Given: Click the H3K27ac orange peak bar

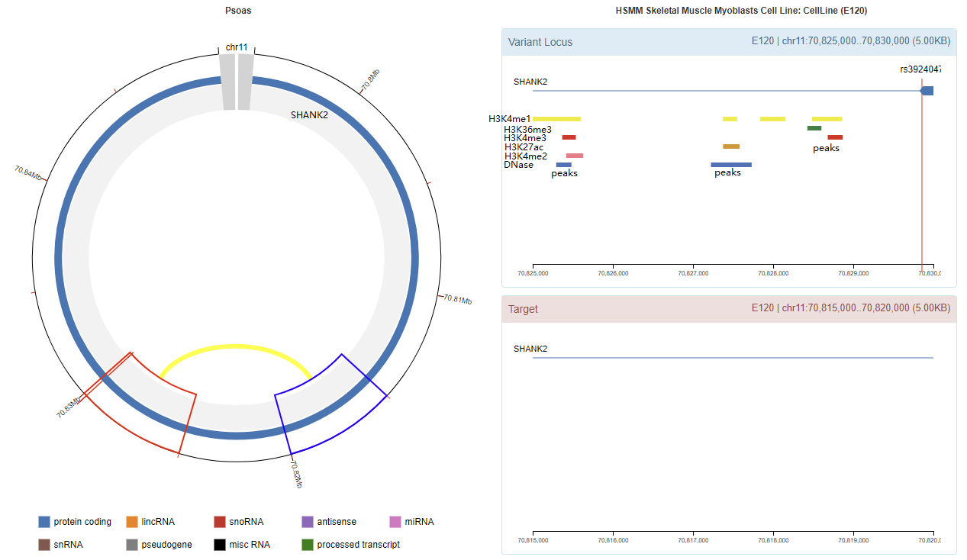Looking at the screenshot, I should tap(731, 146).
